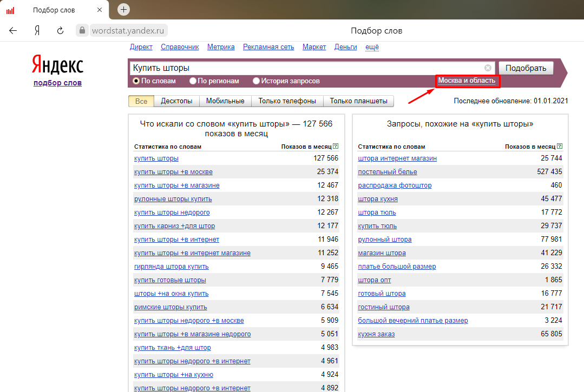Open the Москва и область region selector
The height and width of the screenshot is (392, 584).
pyautogui.click(x=467, y=81)
